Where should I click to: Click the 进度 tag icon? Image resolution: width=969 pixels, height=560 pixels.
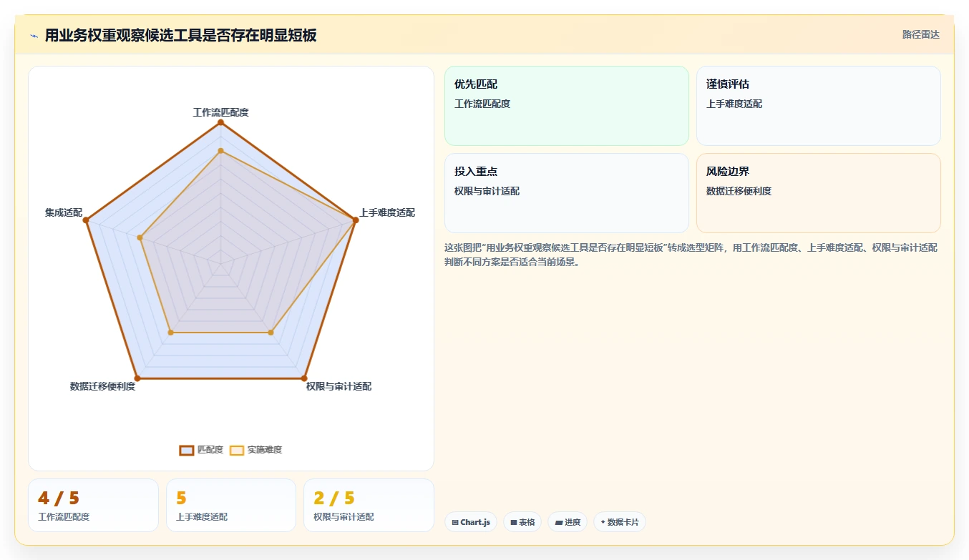tap(559, 523)
